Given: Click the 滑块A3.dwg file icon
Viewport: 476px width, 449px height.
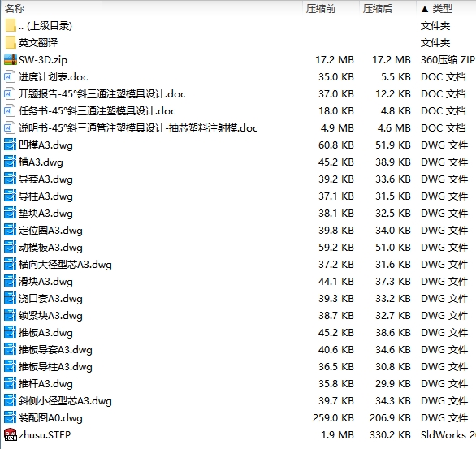Looking at the screenshot, I should tap(10, 281).
